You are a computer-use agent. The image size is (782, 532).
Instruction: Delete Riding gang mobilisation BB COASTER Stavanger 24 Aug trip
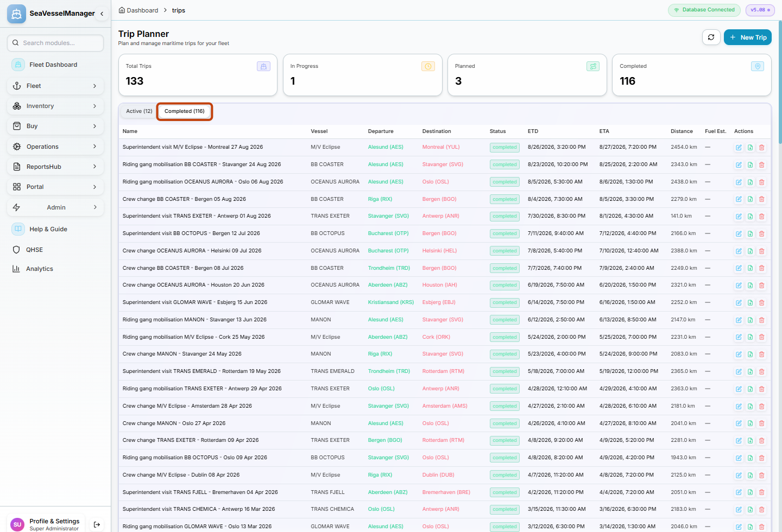761,165
